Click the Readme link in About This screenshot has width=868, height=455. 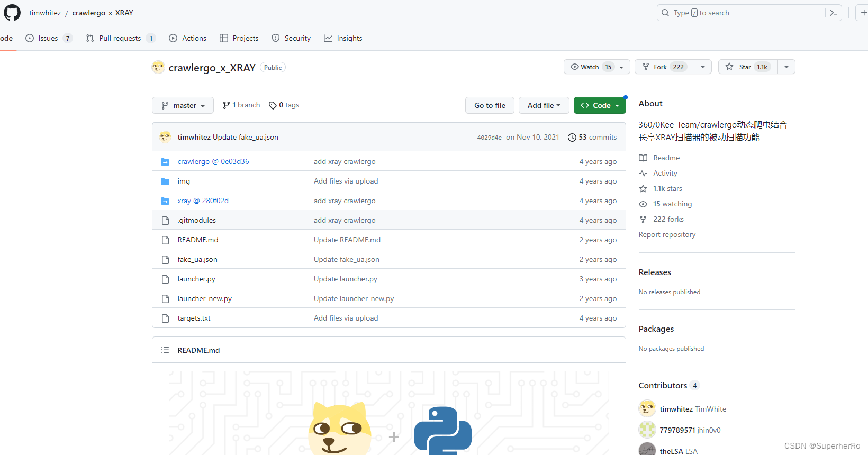[x=659, y=158]
